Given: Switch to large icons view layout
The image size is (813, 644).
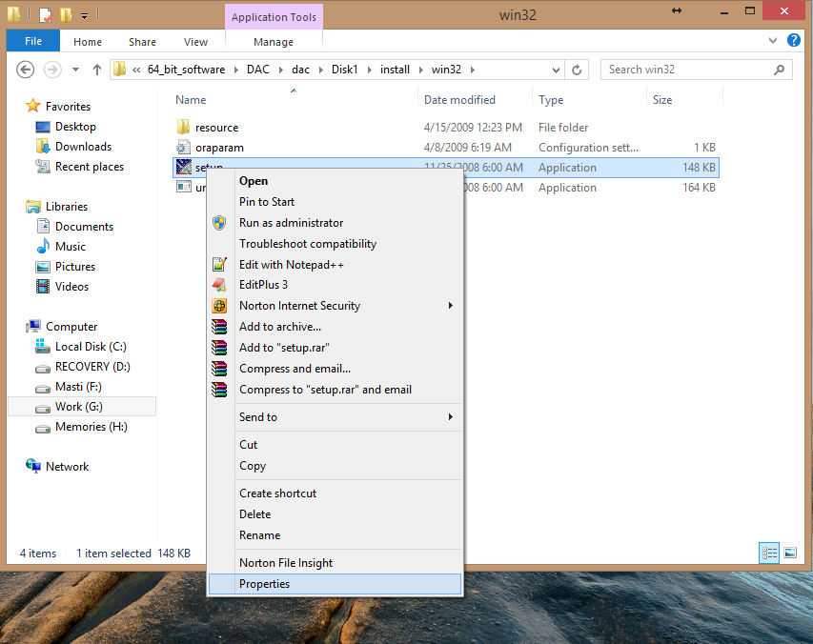Looking at the screenshot, I should coord(790,553).
